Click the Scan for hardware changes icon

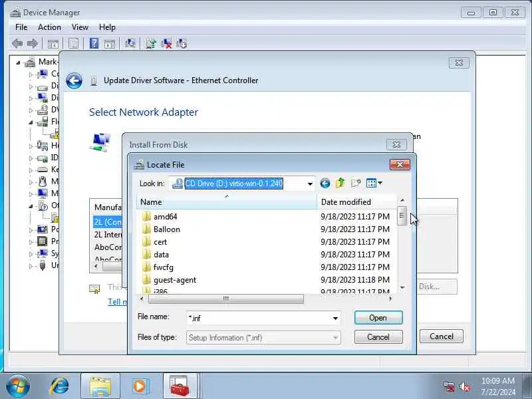tap(130, 43)
